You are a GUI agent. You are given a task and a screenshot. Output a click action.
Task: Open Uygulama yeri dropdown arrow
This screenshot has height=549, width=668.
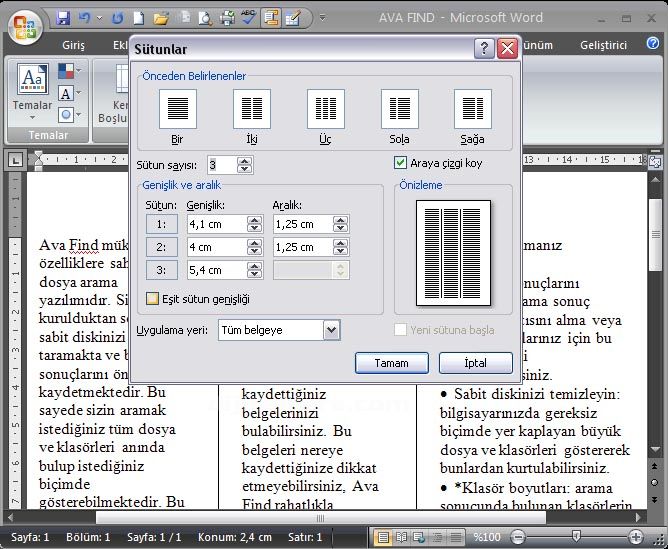point(332,330)
